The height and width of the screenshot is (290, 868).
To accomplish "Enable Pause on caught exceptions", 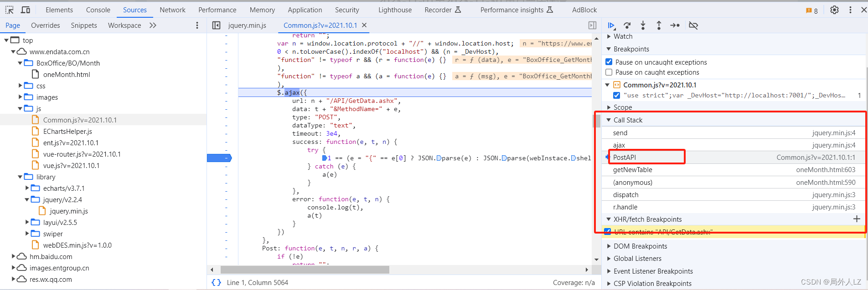I will coord(609,72).
